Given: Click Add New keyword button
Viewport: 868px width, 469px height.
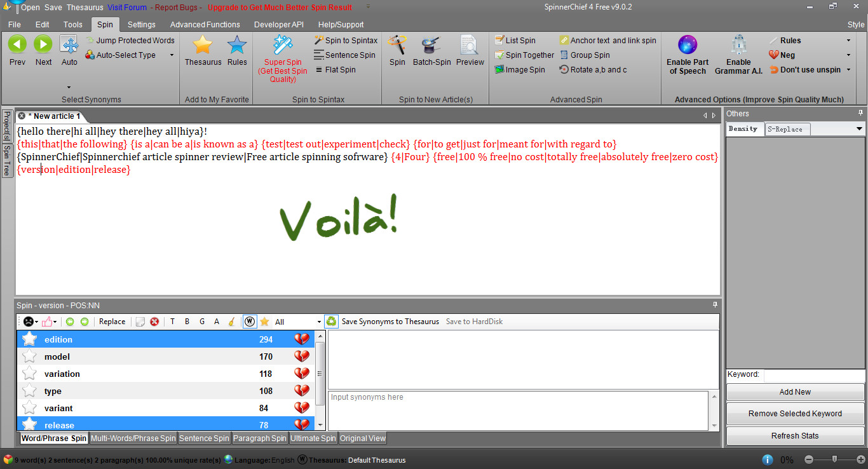Looking at the screenshot, I should coord(795,392).
